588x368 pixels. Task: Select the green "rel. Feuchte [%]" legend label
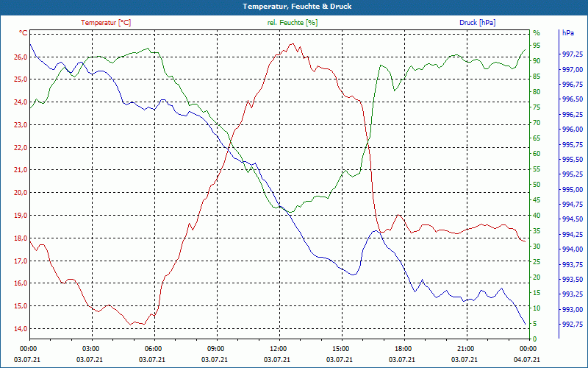(x=292, y=23)
